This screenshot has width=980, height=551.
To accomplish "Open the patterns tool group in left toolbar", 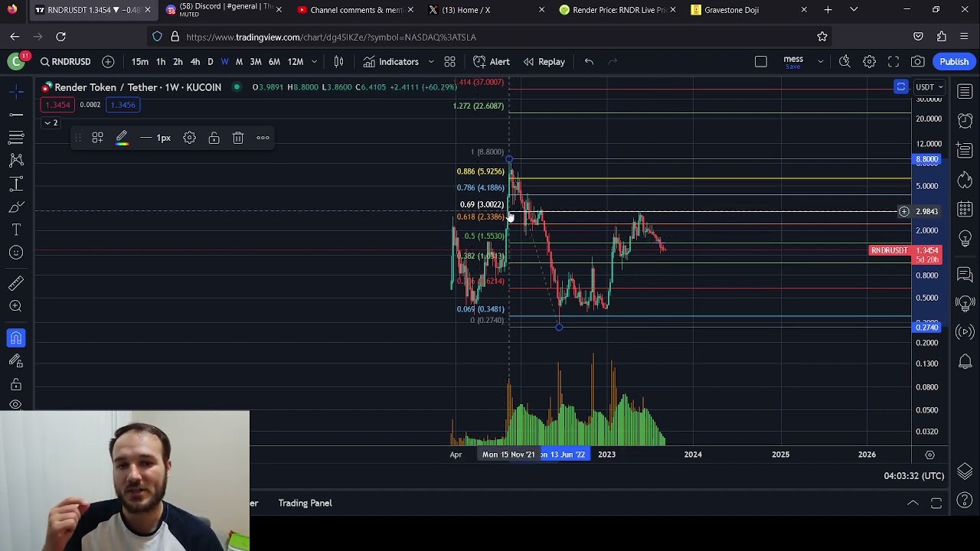I will (x=16, y=161).
